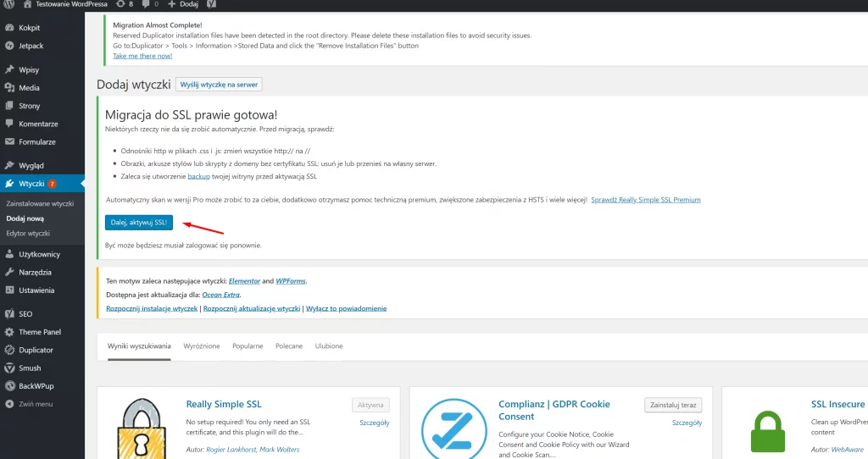Open the SSL Insecure green lock thumbnail
The image size is (868, 459).
(x=768, y=431)
